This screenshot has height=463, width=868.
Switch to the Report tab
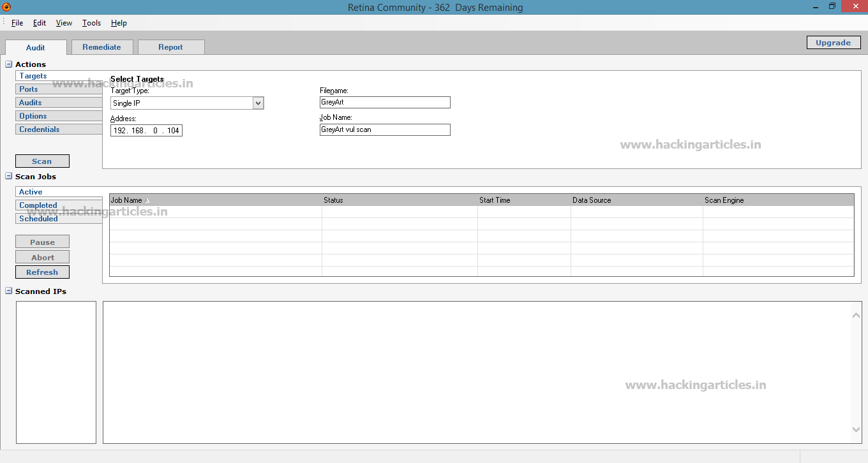tap(170, 47)
